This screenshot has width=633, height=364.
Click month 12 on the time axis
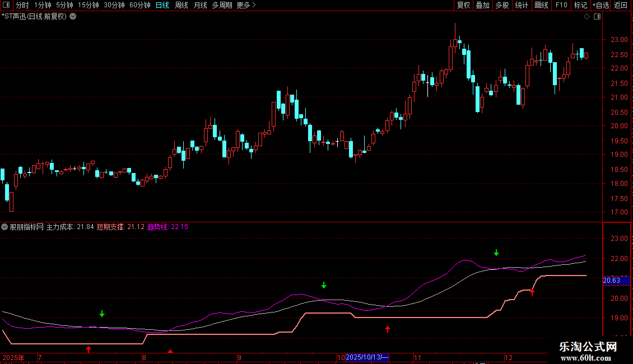(x=509, y=357)
